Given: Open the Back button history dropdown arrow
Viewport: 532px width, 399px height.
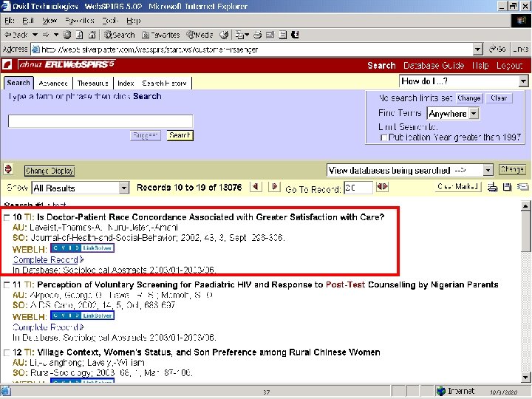Looking at the screenshot, I should click(x=35, y=35).
